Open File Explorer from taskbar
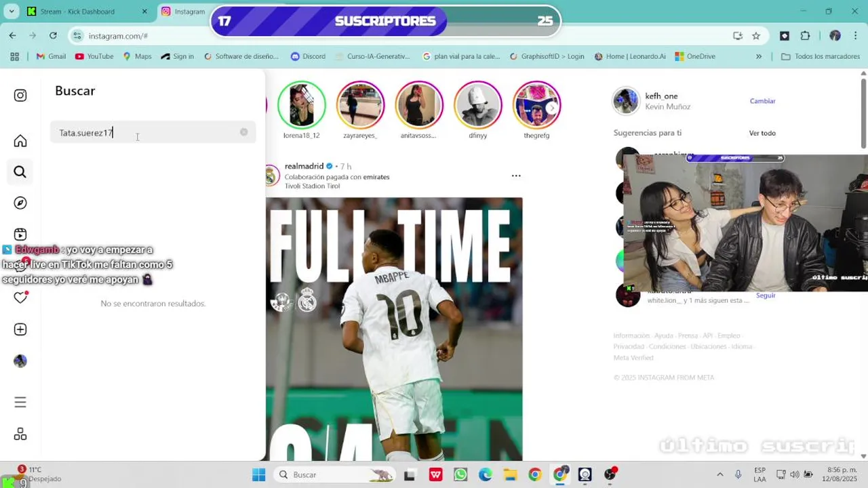Viewport: 868px width, 488px height. [510, 474]
